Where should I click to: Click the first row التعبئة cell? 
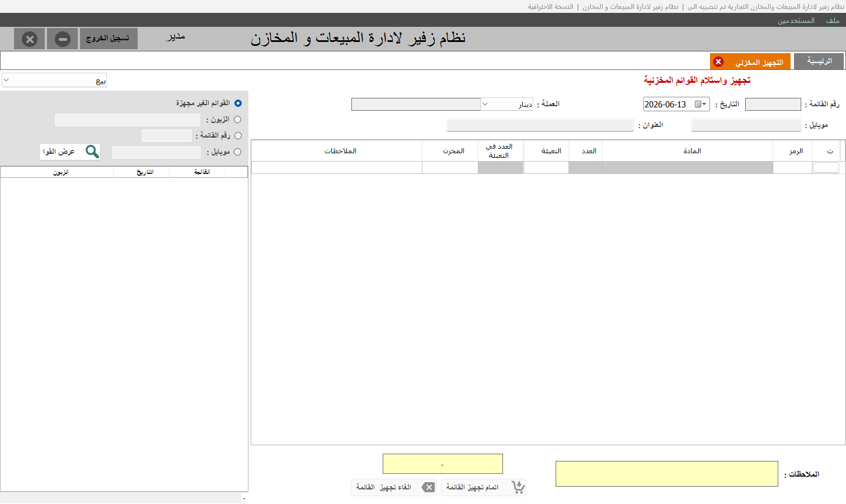click(x=546, y=168)
